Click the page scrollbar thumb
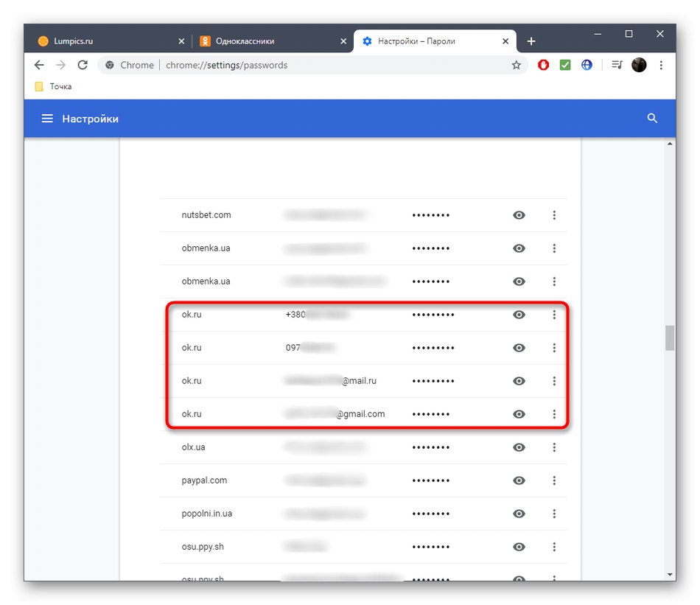700x605 pixels. (x=670, y=338)
